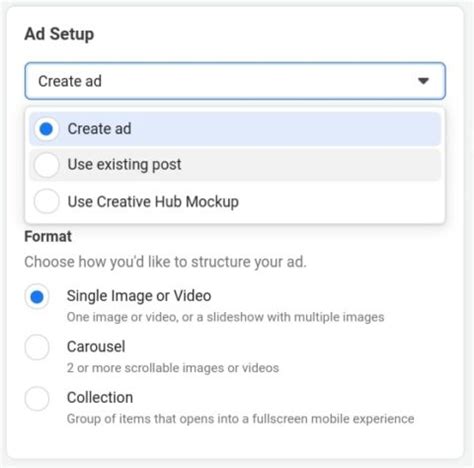Click the Format section heading
474x468 pixels.
pos(48,236)
